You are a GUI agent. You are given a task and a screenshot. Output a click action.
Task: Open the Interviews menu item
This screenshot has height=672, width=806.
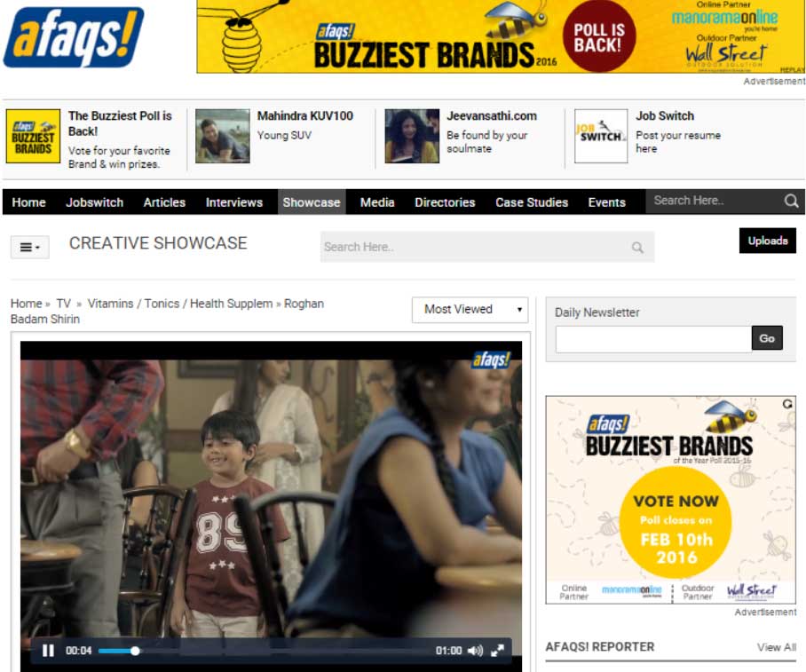click(234, 202)
